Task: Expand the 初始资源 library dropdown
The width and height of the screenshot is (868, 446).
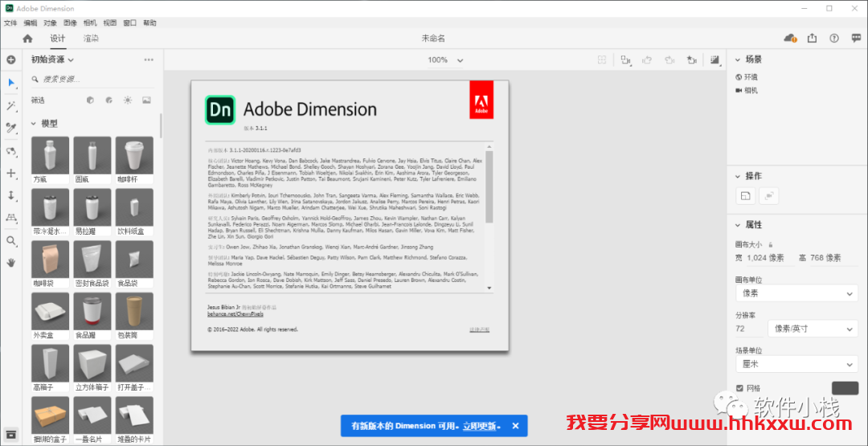Action: (x=52, y=59)
